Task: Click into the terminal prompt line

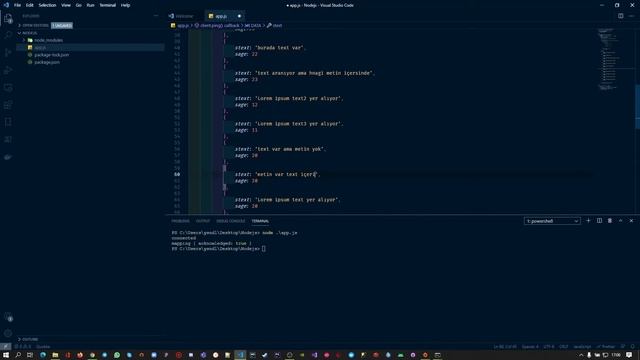Action: click(x=218, y=249)
